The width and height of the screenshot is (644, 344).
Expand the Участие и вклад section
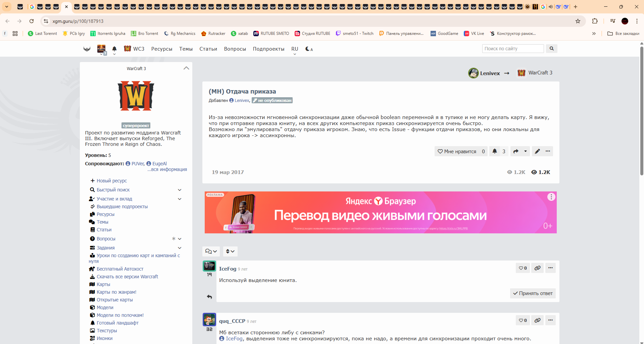tap(180, 199)
